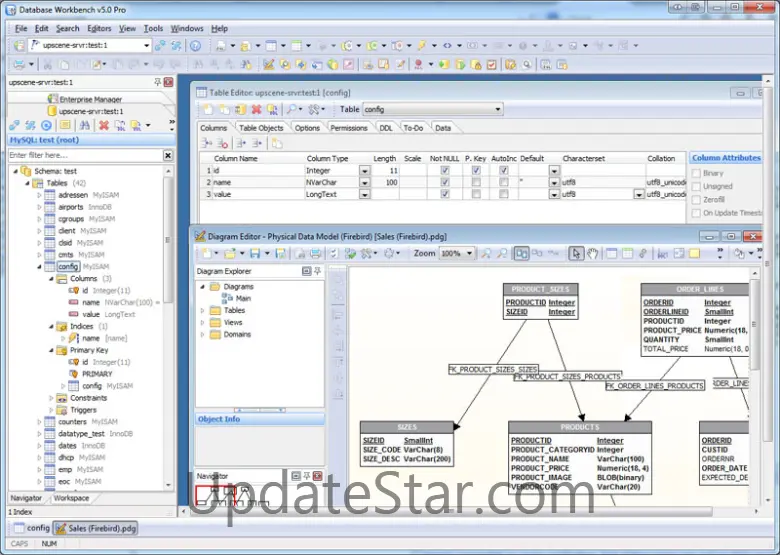
Task: Clear the filter with the X button
Action: pyautogui.click(x=168, y=156)
